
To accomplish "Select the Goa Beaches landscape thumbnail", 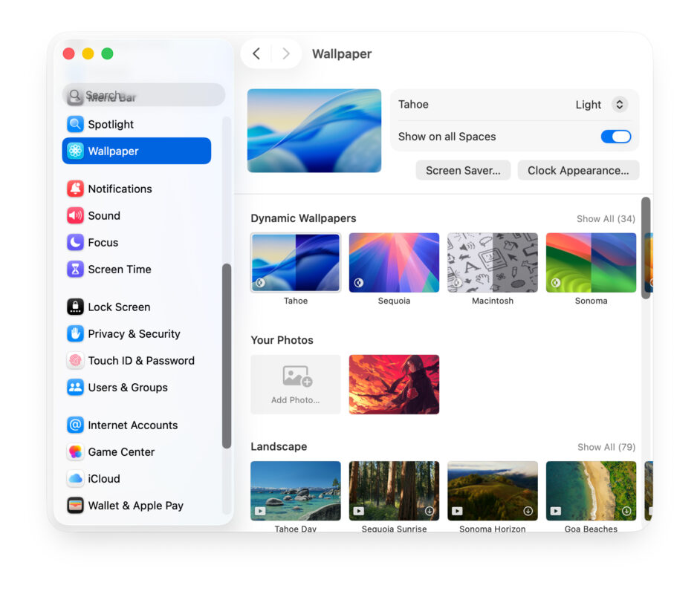I will [x=591, y=491].
